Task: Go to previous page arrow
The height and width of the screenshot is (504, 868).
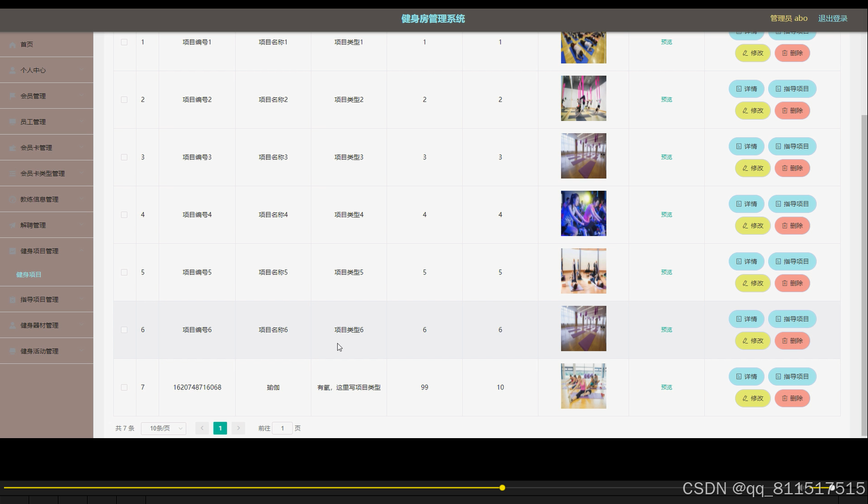Action: (x=202, y=428)
